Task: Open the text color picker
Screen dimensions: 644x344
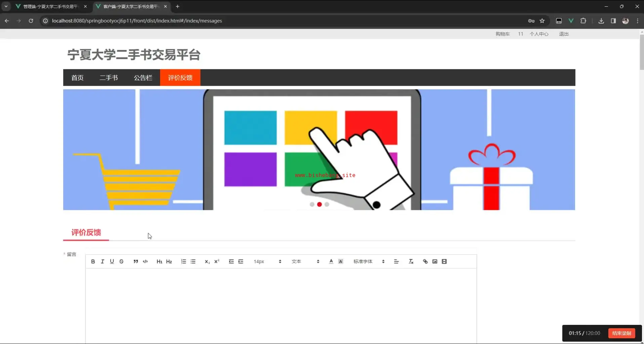Action: [x=331, y=261]
